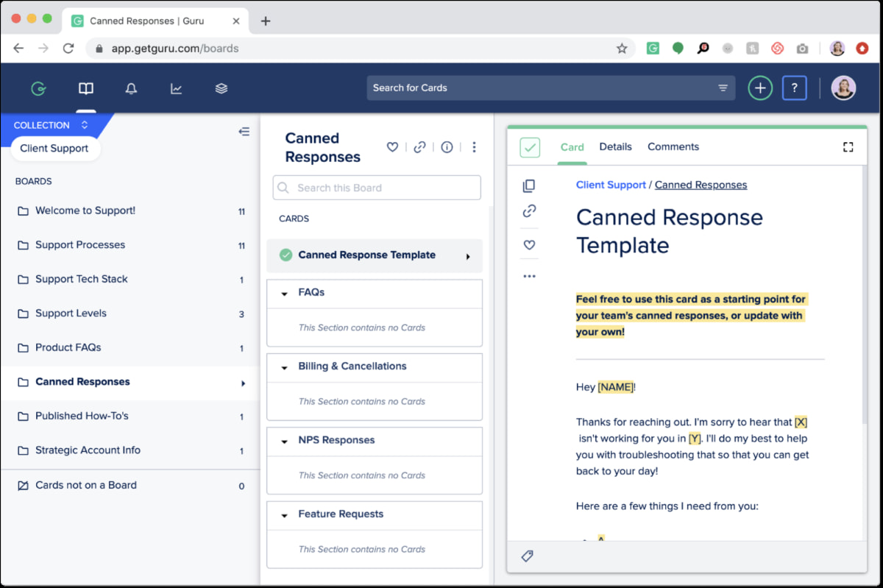Open the notifications bell icon

click(131, 89)
